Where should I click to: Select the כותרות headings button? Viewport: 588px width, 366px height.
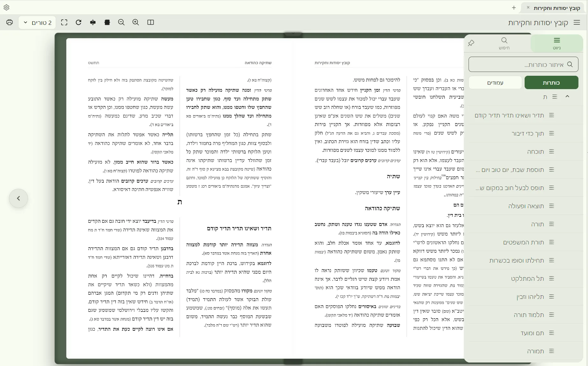tap(551, 82)
